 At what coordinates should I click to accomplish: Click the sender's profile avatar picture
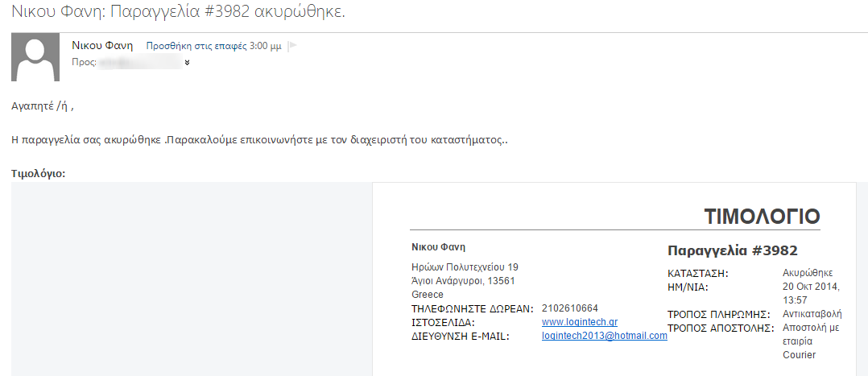35,57
